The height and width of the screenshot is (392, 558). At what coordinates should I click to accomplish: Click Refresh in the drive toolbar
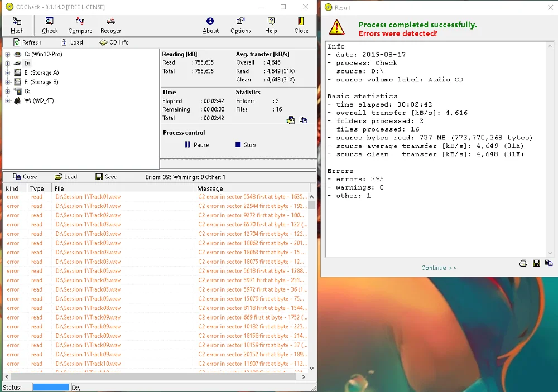tap(27, 42)
